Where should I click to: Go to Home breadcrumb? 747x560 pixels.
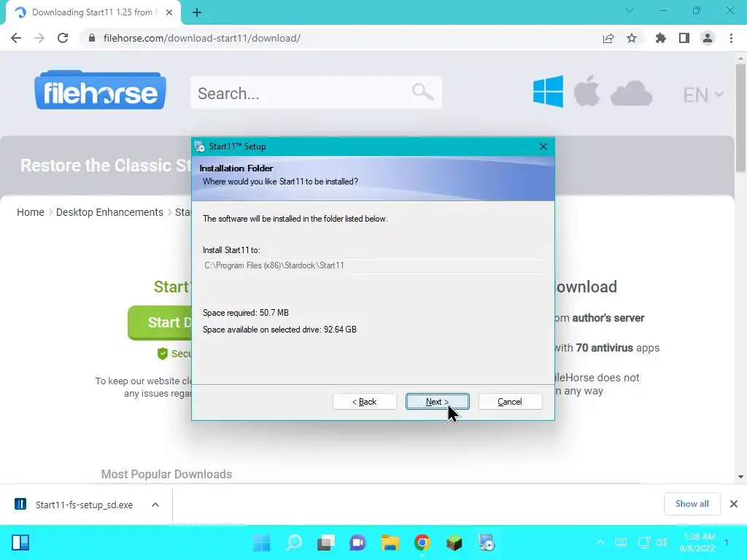coord(31,212)
